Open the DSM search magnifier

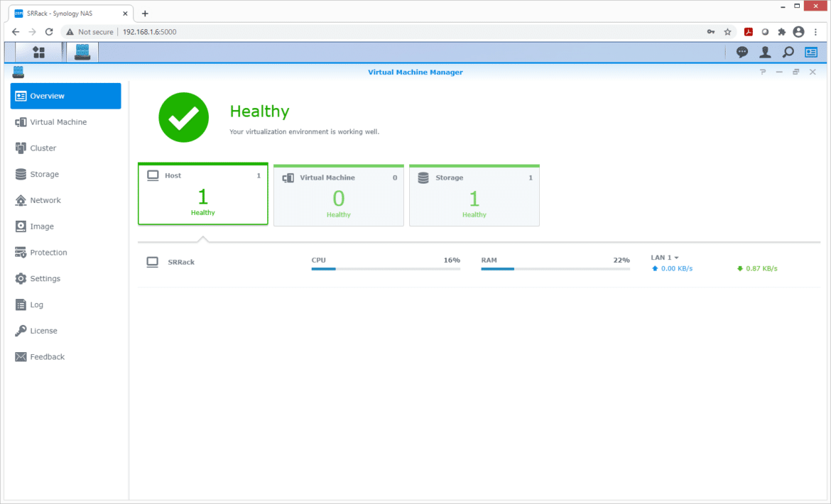(x=788, y=52)
